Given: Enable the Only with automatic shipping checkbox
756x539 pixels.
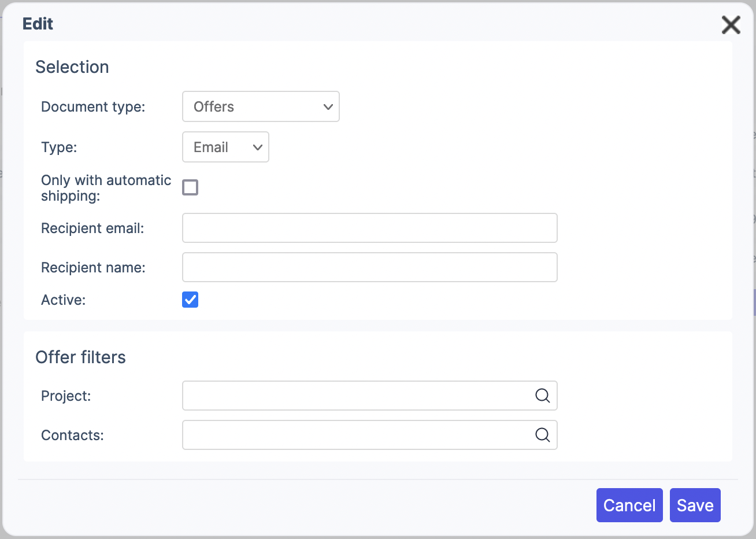Looking at the screenshot, I should click(x=190, y=187).
